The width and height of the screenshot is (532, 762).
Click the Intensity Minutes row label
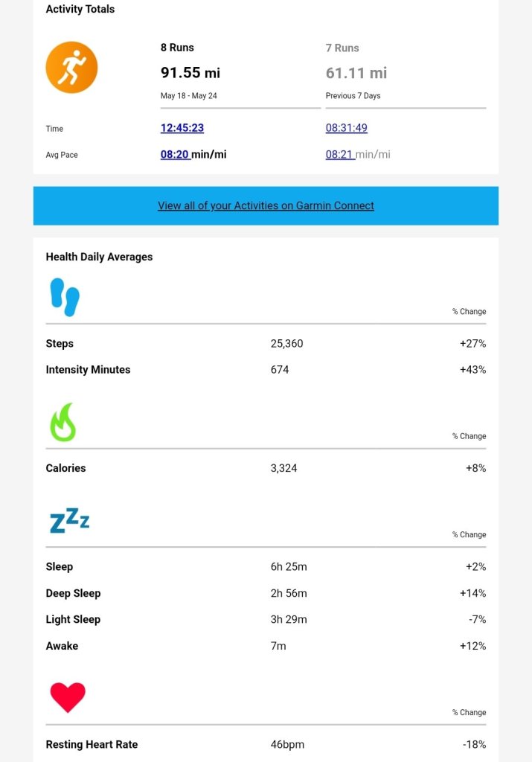(x=88, y=370)
